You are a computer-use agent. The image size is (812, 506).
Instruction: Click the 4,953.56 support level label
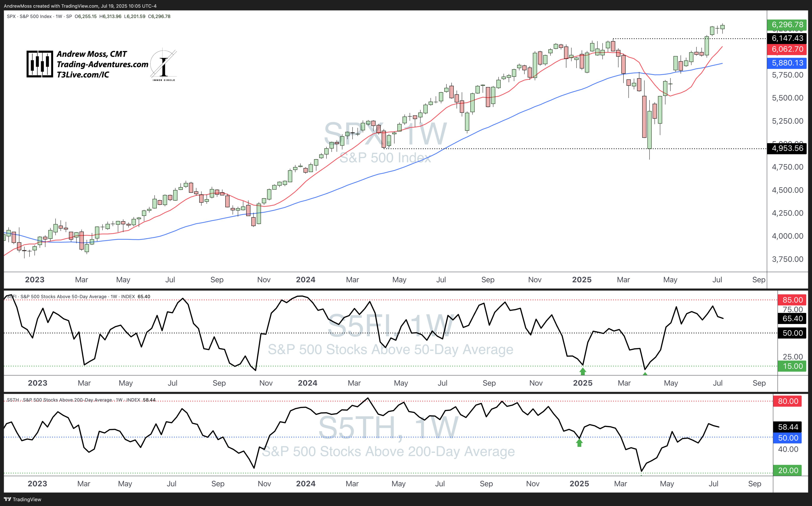tap(787, 148)
